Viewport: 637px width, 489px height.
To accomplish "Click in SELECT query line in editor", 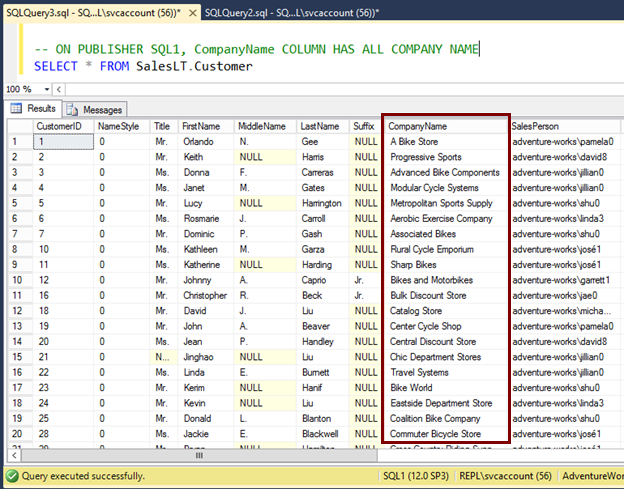I will 143,66.
